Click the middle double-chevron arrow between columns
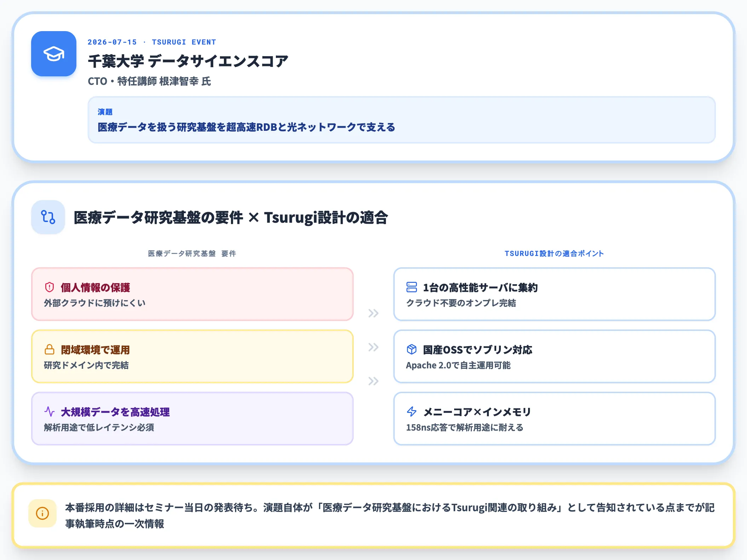This screenshot has height=560, width=747. point(373,347)
